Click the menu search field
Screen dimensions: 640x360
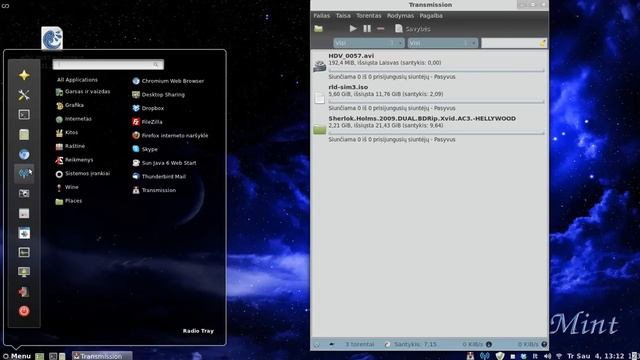(108, 64)
